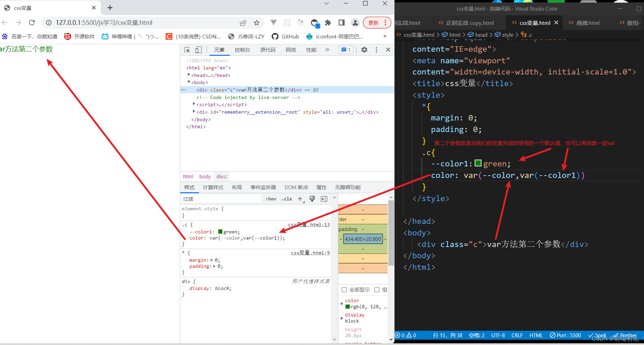Expand the margin shorthand property
The width and height of the screenshot is (644, 345).
[212, 260]
